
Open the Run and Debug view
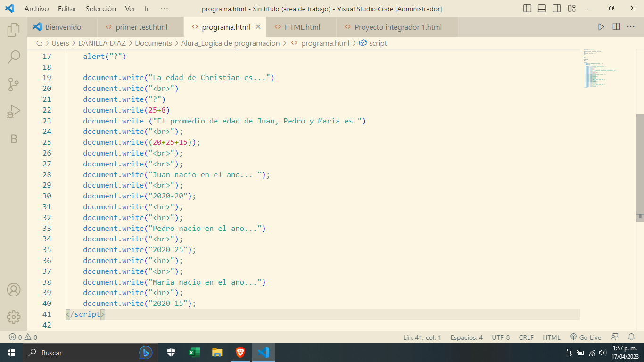(14, 112)
